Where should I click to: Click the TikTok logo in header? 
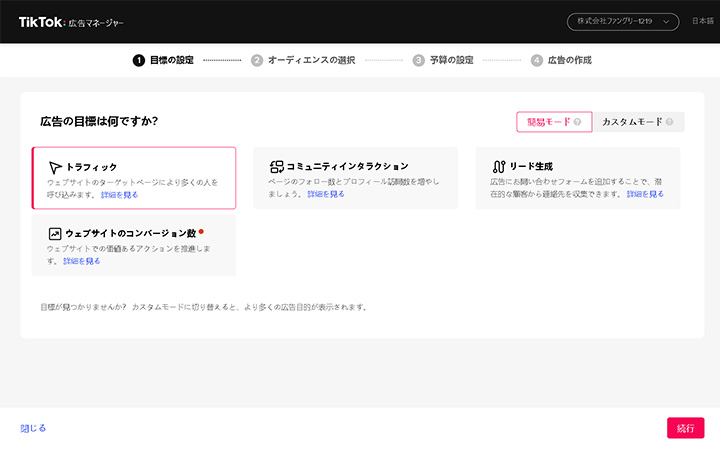click(42, 21)
